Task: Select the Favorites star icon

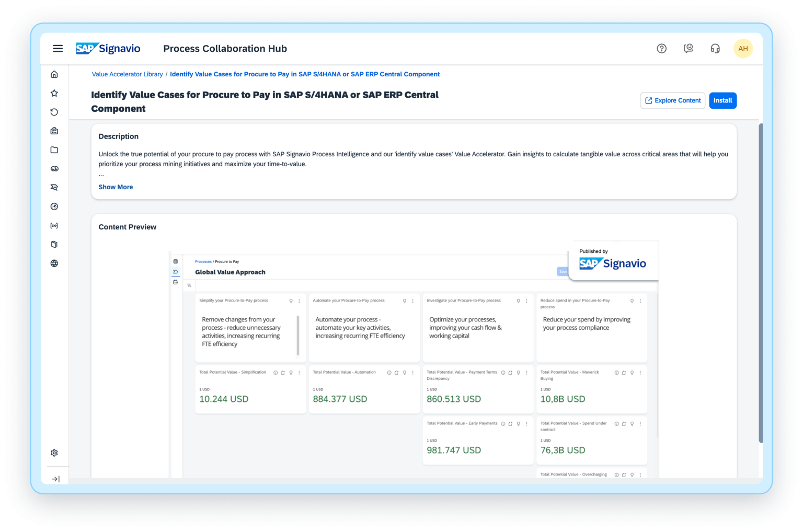Action: point(54,92)
